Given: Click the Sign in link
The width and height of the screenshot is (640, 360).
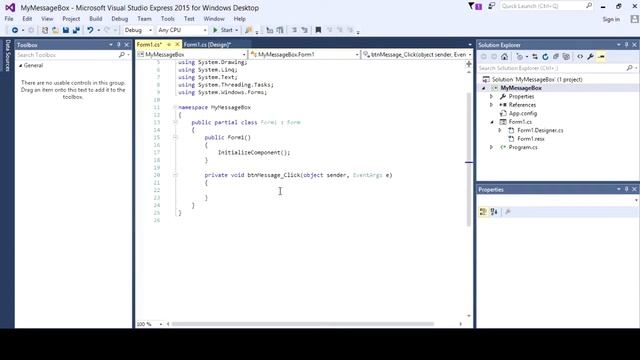Looking at the screenshot, I should 611,19.
